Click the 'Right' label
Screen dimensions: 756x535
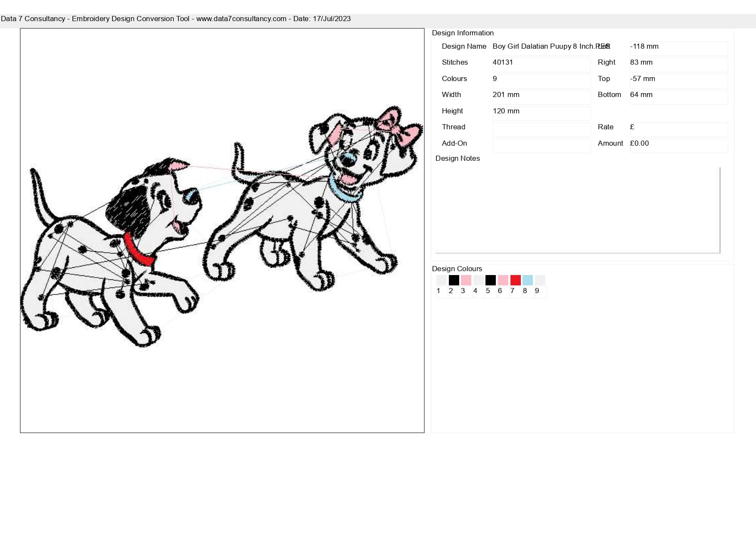607,62
